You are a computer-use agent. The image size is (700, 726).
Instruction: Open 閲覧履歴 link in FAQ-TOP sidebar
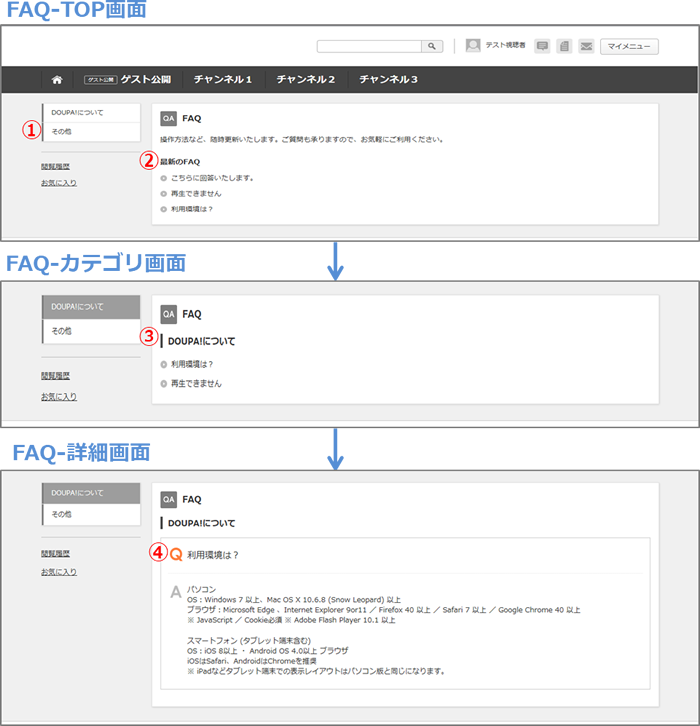point(55,167)
